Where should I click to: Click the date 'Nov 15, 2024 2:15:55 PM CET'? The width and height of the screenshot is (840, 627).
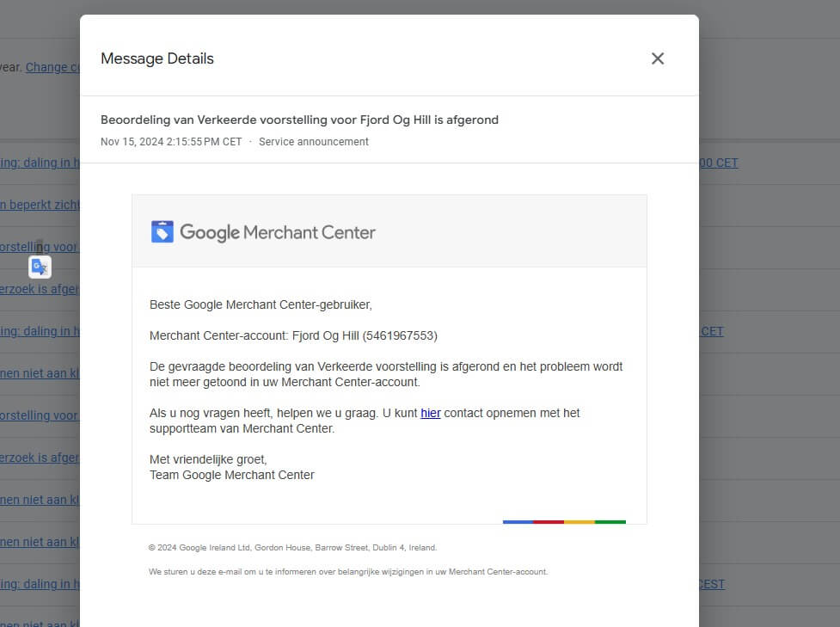(171, 141)
